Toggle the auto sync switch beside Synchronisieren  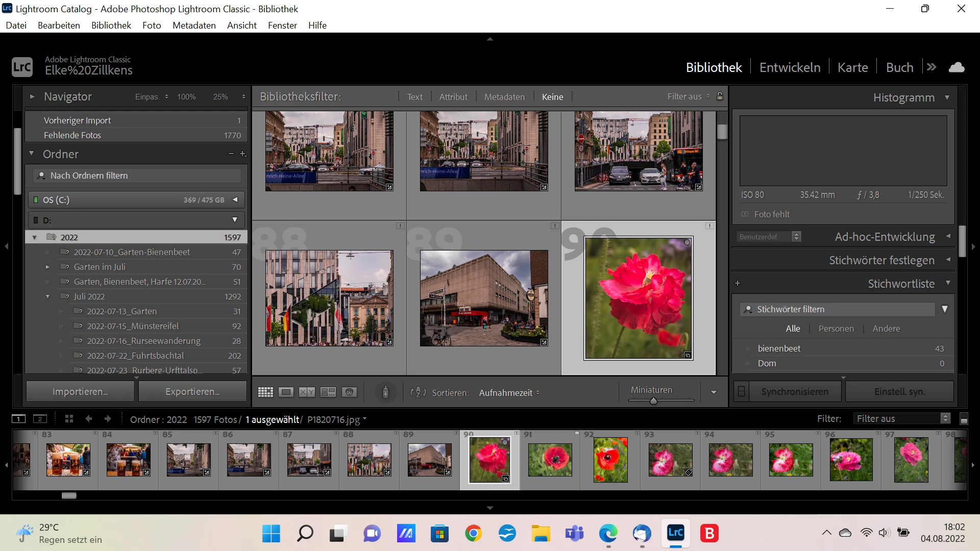742,392
